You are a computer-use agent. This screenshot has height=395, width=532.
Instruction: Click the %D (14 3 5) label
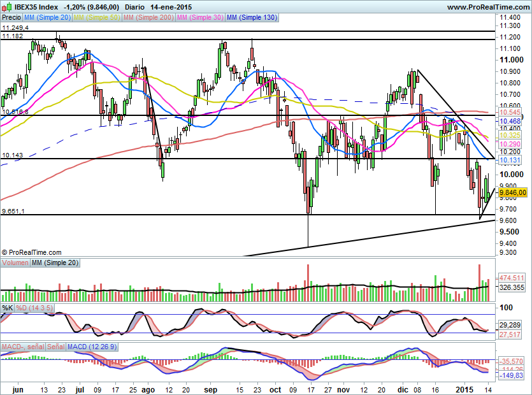[x=34, y=308]
